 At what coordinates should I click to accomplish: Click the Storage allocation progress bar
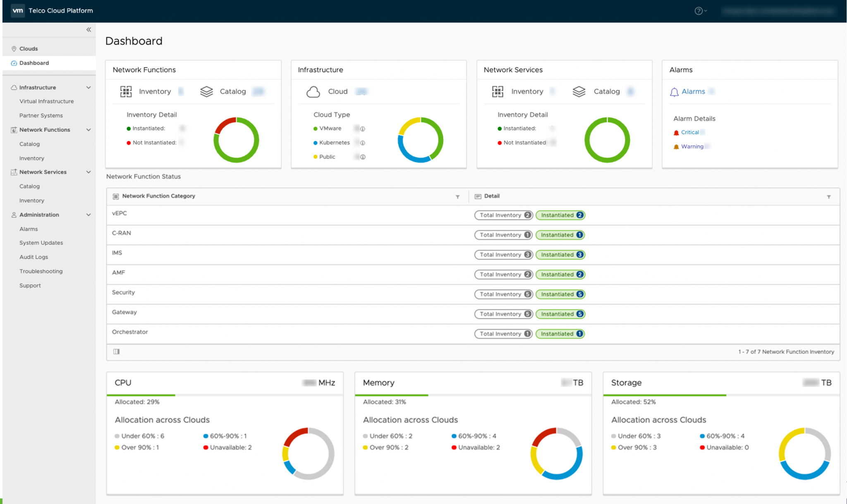click(721, 395)
